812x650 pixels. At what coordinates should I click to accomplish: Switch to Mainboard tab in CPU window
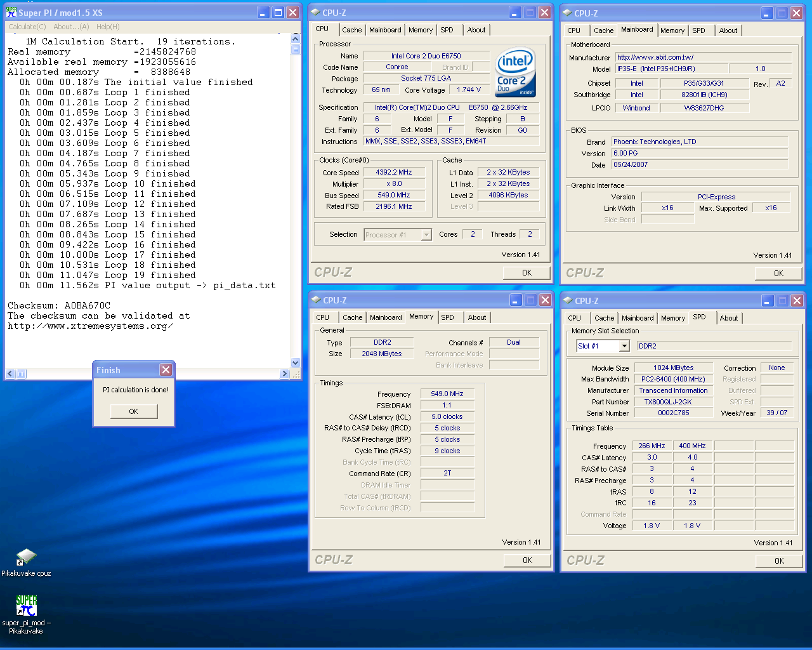[385, 30]
